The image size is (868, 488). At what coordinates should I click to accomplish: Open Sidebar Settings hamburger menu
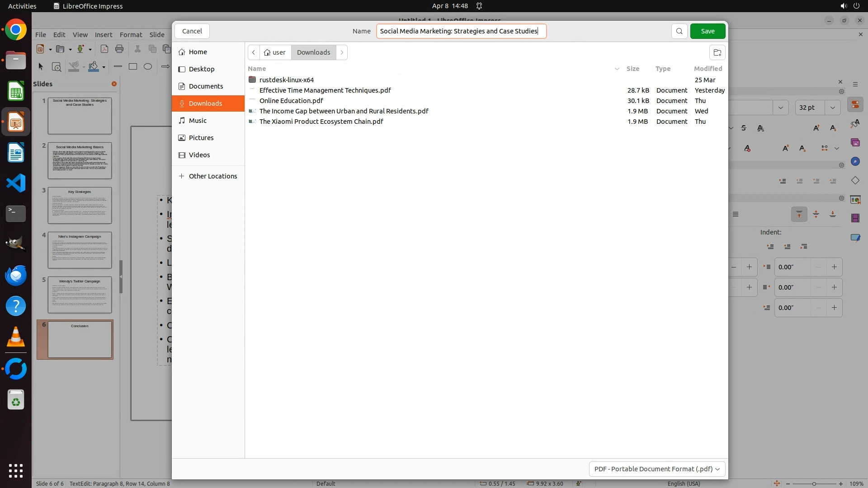855,84
